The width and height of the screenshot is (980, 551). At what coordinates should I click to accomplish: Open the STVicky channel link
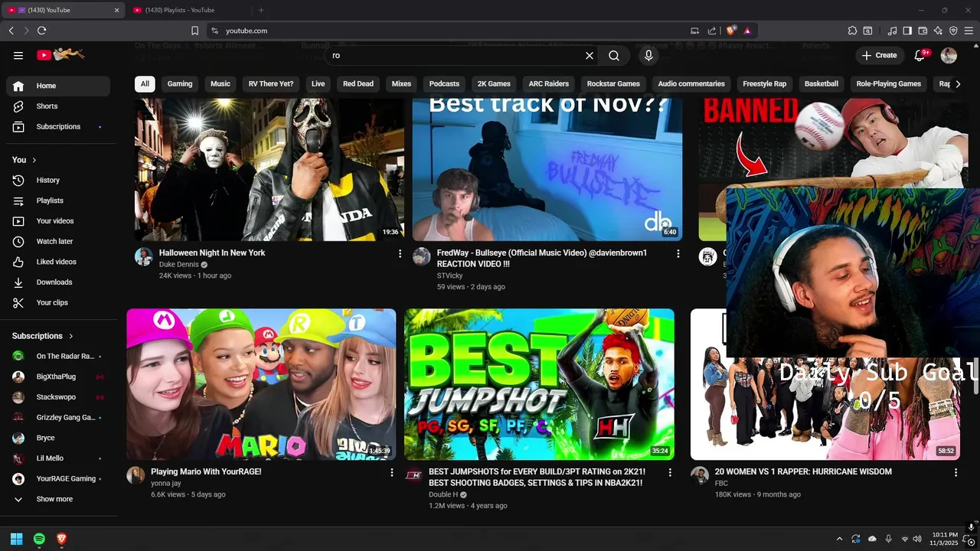point(450,275)
